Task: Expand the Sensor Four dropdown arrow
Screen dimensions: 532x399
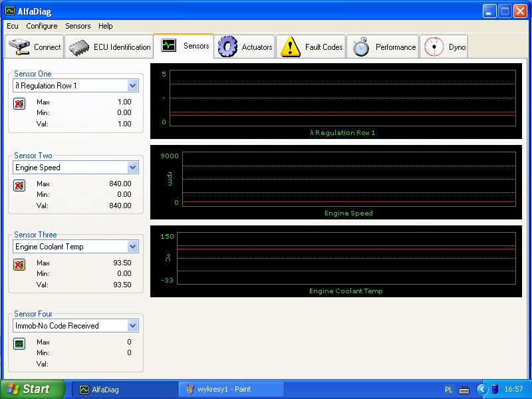Action: pos(132,326)
